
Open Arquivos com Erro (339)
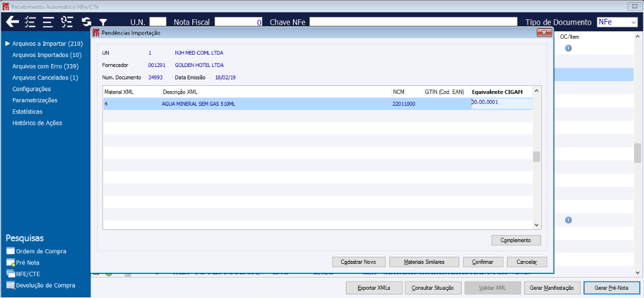pyautogui.click(x=46, y=66)
